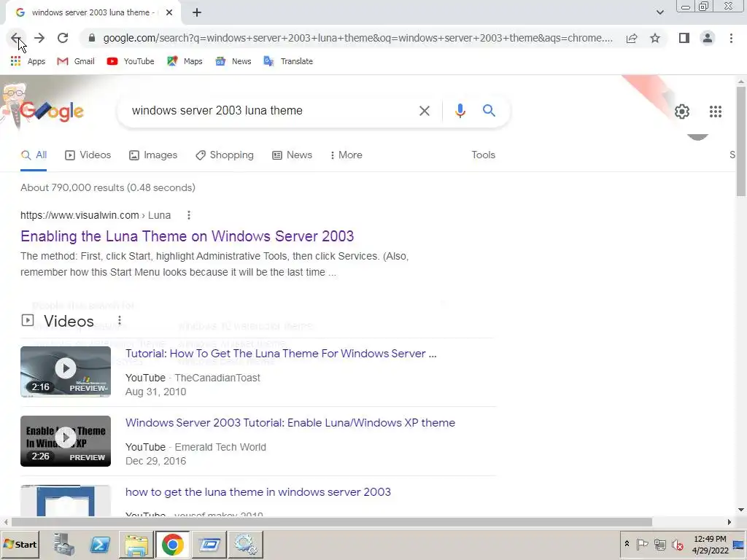This screenshot has width=747, height=560.
Task: Close the windows server 2003 luna theme tab
Action: tap(169, 13)
